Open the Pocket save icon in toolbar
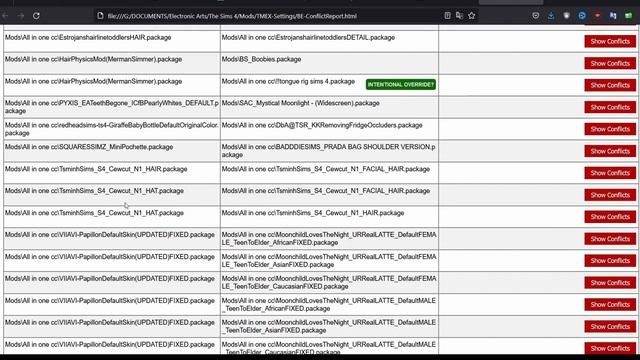Screen dimensions: 640x360 536,16
